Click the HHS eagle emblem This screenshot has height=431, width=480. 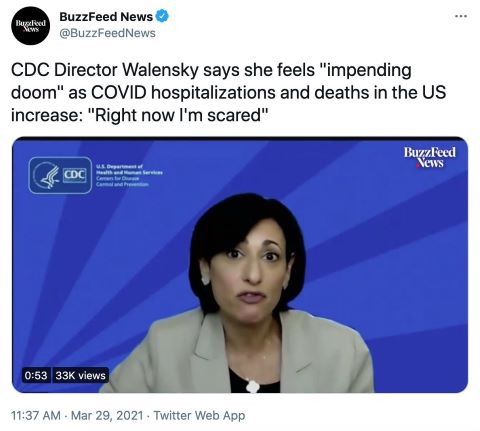pyautogui.click(x=47, y=175)
